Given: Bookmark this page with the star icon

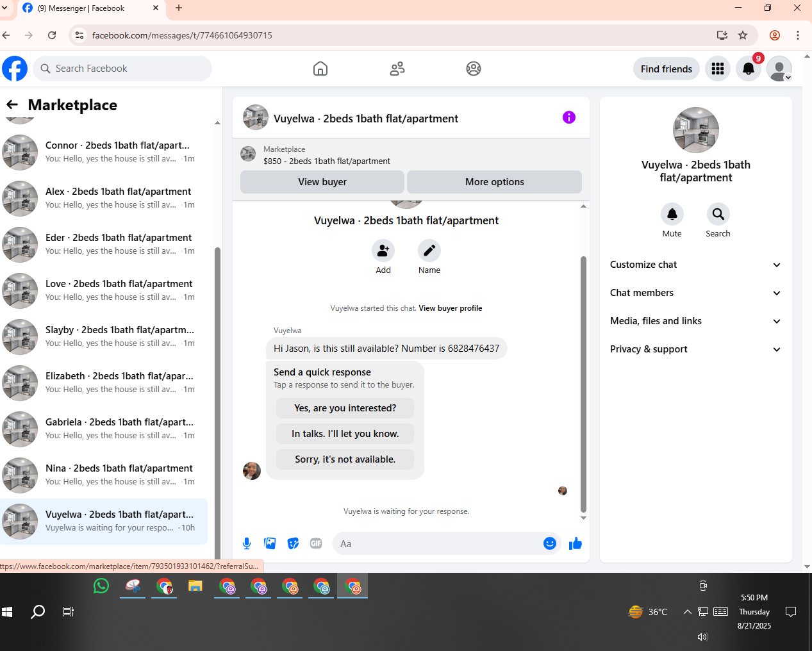Looking at the screenshot, I should point(743,35).
